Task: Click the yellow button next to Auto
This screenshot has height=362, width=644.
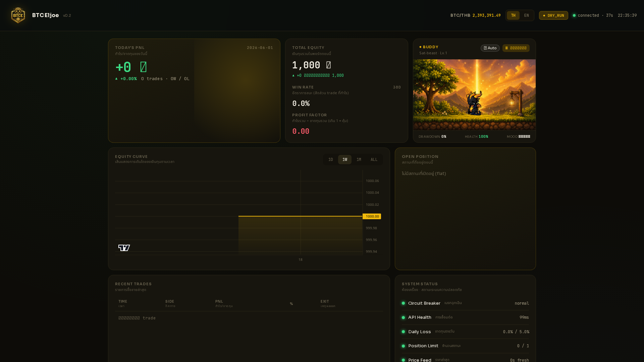Action: click(x=516, y=48)
